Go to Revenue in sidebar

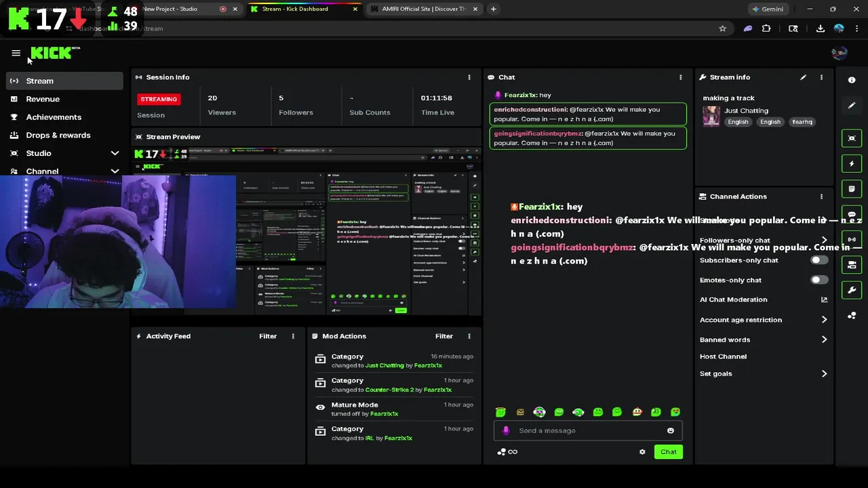pos(64,99)
